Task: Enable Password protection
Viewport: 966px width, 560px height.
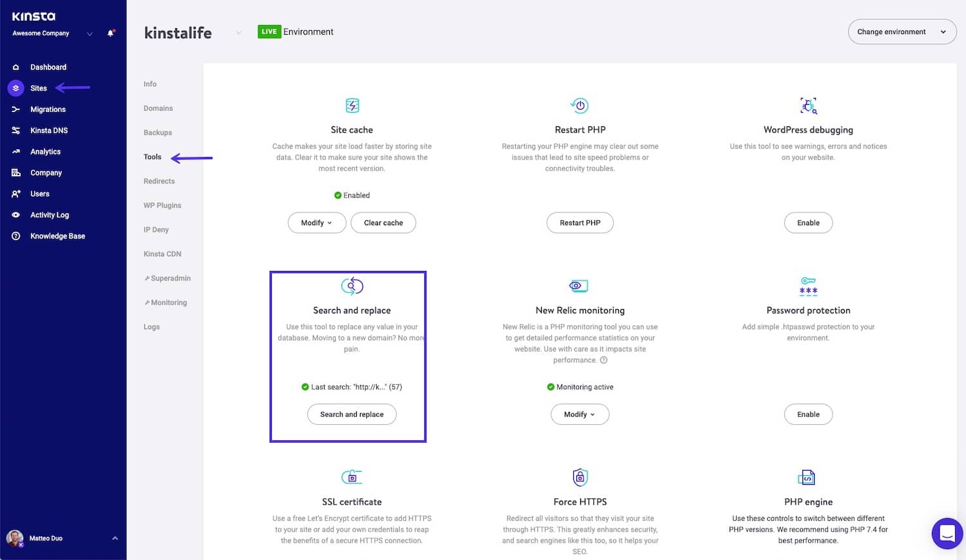Action: click(x=808, y=414)
